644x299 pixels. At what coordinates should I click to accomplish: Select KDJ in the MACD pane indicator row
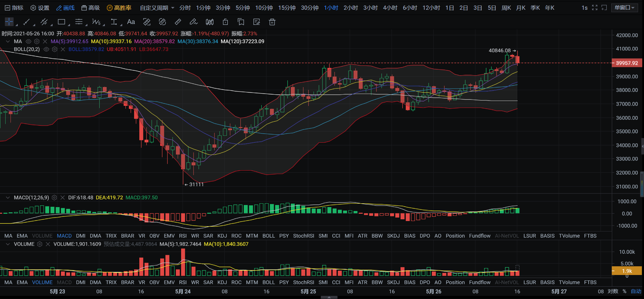[x=222, y=236]
